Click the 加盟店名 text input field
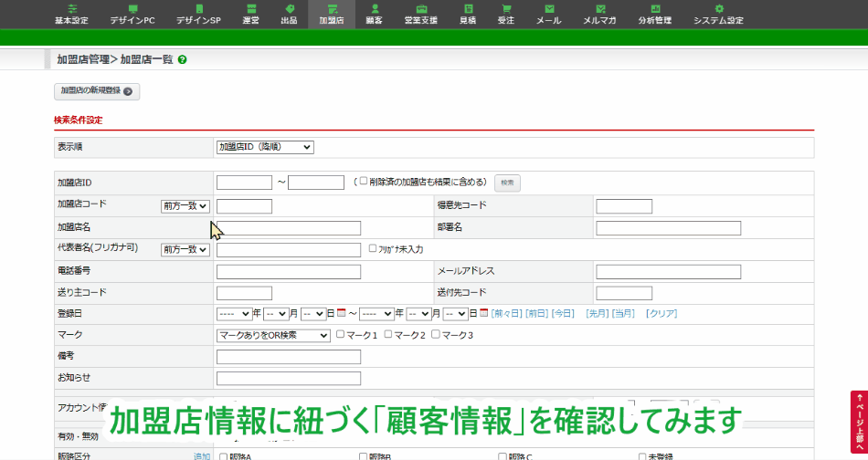 coord(289,228)
